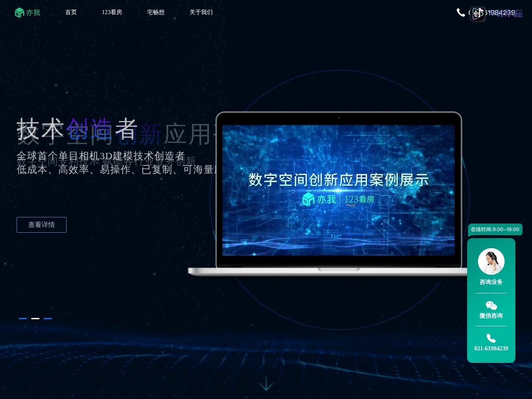This screenshot has height=399, width=532.
Task: Click the 亦我 logo in the header
Action: pyautogui.click(x=27, y=12)
